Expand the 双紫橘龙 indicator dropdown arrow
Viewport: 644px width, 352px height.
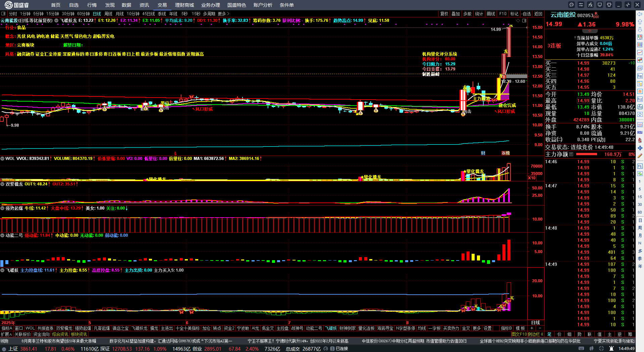pos(2,184)
